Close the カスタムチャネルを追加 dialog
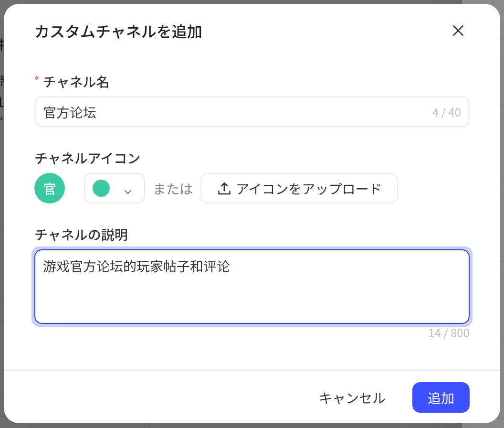Screen dimensions: 504x428 pyautogui.click(x=458, y=31)
